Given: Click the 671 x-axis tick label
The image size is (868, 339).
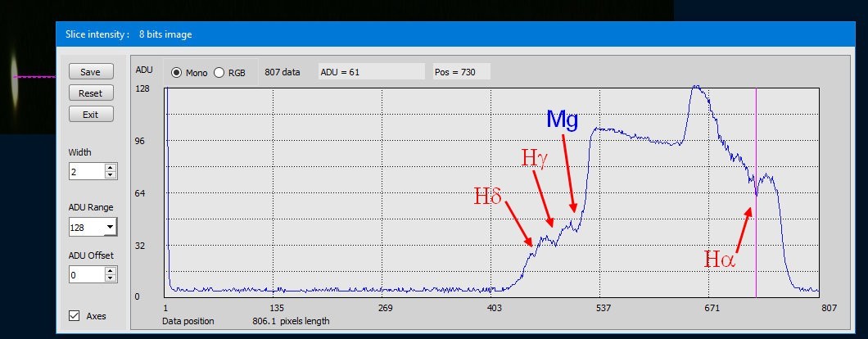Looking at the screenshot, I should [712, 308].
